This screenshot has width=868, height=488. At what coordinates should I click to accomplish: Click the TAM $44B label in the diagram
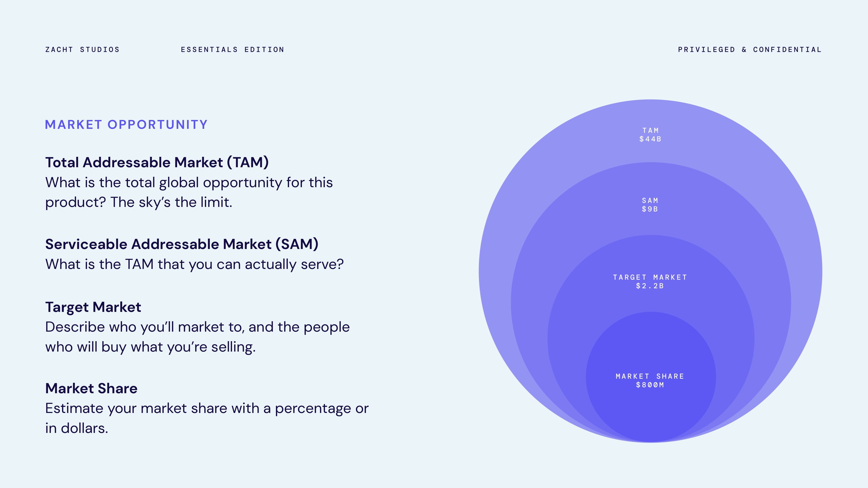[650, 135]
